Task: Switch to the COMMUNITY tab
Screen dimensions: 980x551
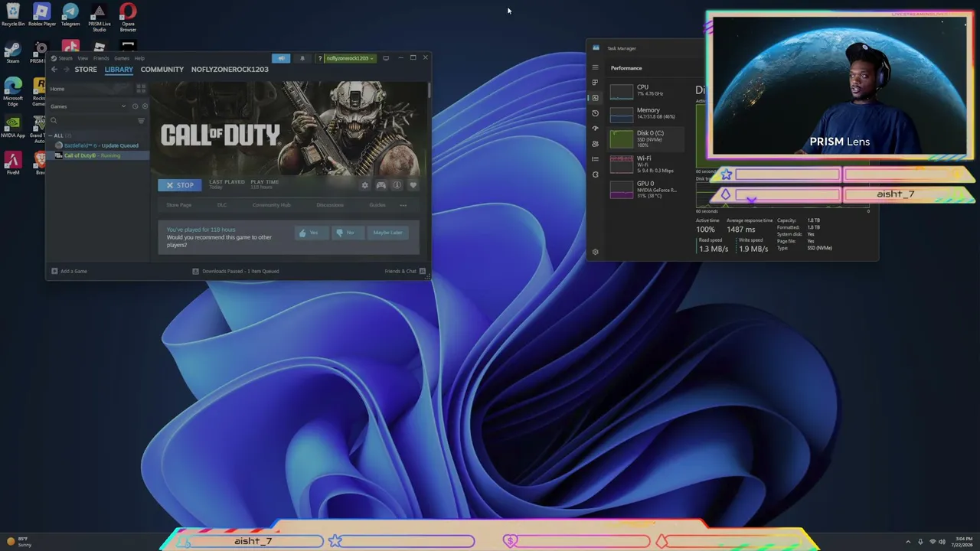Action: (162, 70)
